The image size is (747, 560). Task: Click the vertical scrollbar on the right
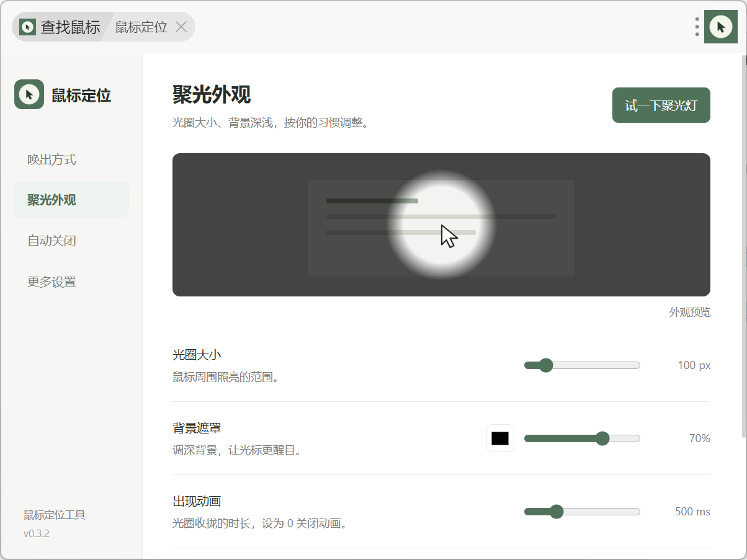tap(744, 246)
